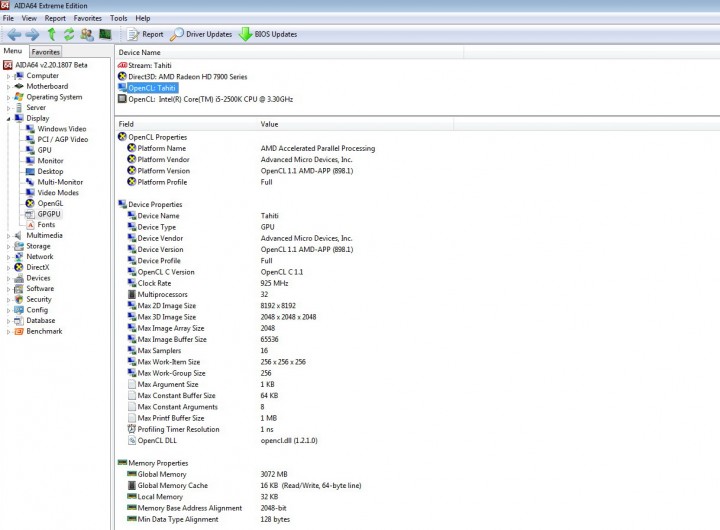Go up one level with green arrow
This screenshot has width=720, height=530.
click(51, 34)
